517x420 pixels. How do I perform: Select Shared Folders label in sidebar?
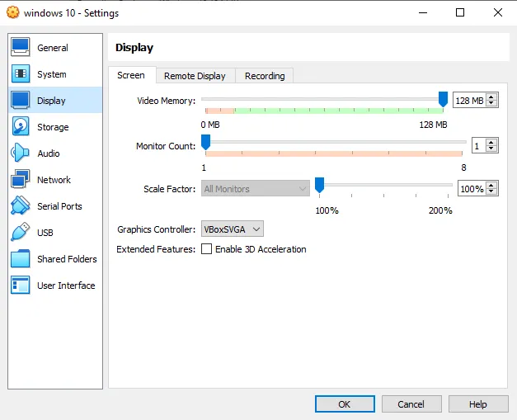pyautogui.click(x=67, y=259)
